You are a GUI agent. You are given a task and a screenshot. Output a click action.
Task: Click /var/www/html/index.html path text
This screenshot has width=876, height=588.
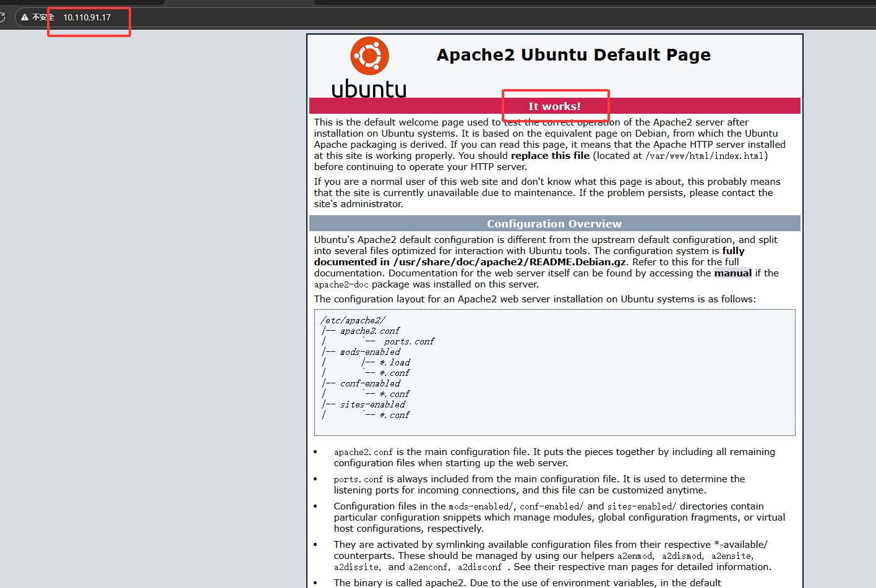[704, 156]
